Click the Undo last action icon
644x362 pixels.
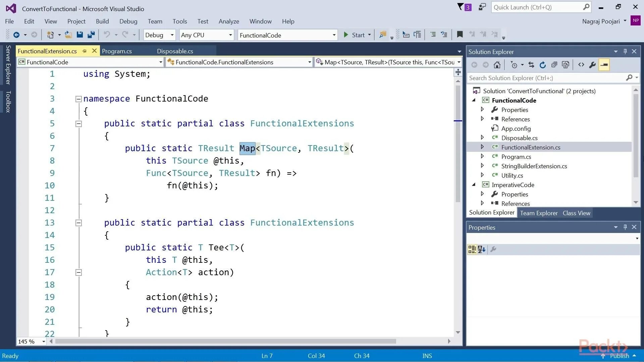[x=106, y=35]
